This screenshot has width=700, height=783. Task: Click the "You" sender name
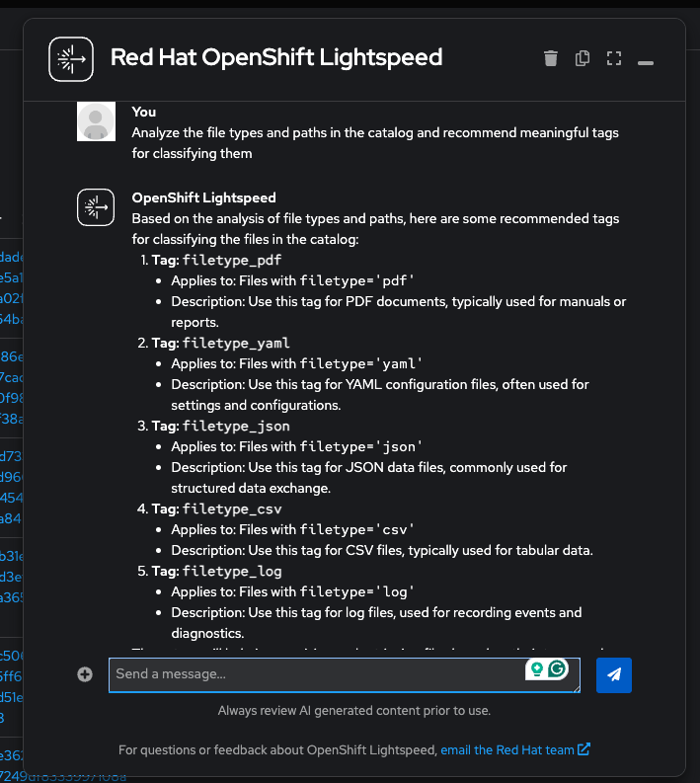[144, 112]
